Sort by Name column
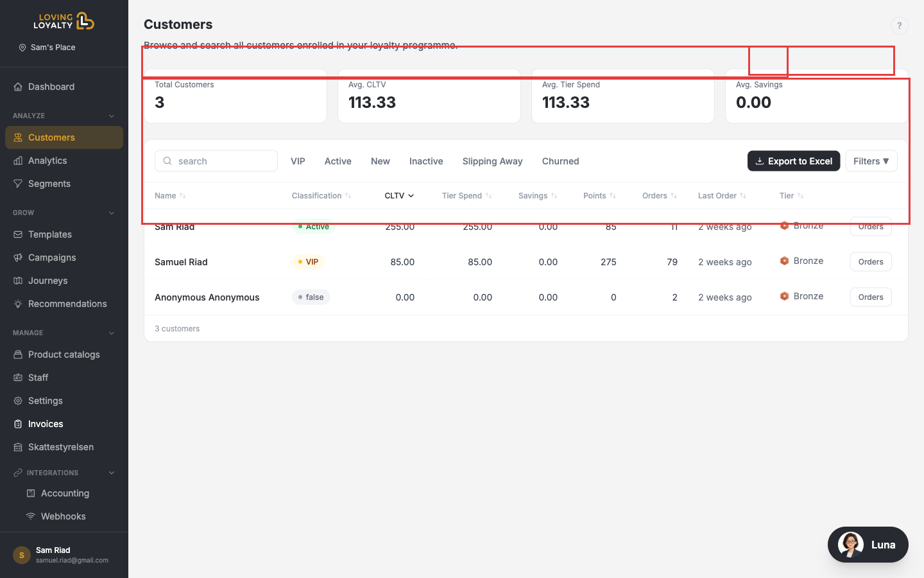Viewport: 924px width, 578px height. [170, 196]
